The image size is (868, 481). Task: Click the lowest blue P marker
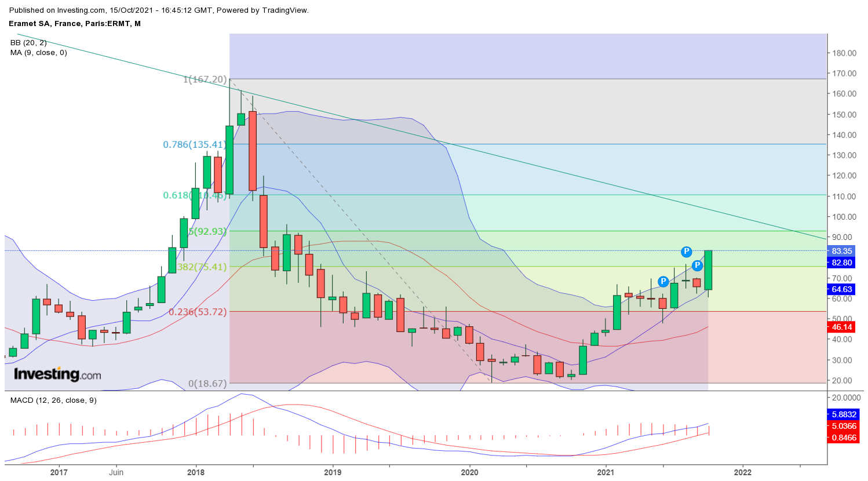coord(663,282)
